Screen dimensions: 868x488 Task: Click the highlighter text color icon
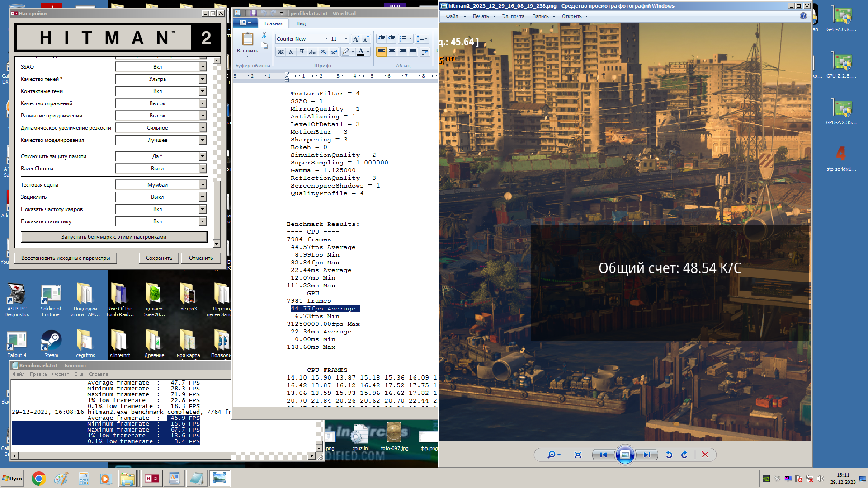(x=346, y=52)
